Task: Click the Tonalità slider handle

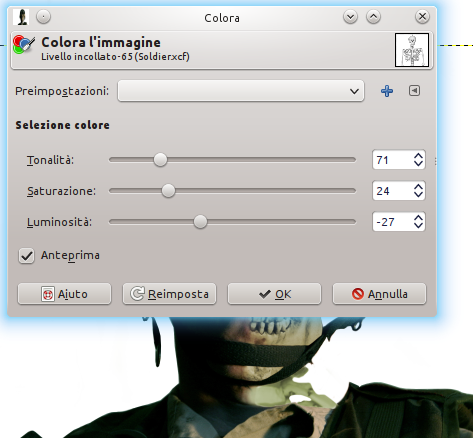Action: 160,160
